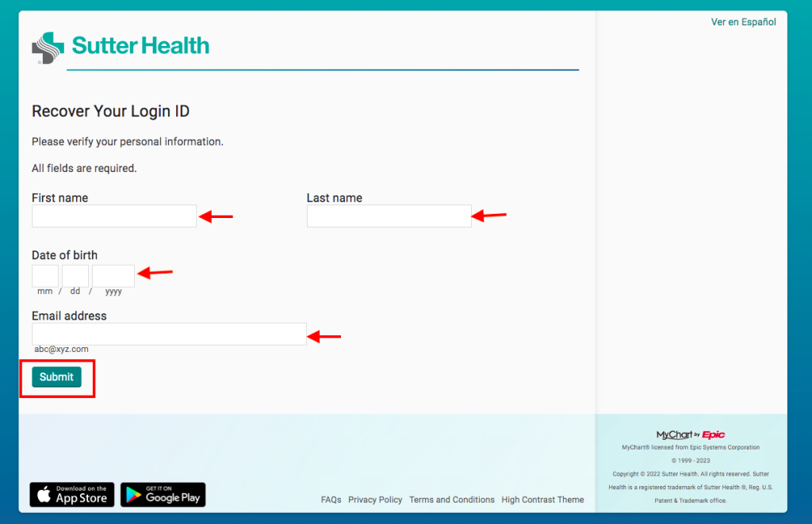Click the birth year yyyy box
Image resolution: width=812 pixels, height=524 pixels.
coord(113,275)
